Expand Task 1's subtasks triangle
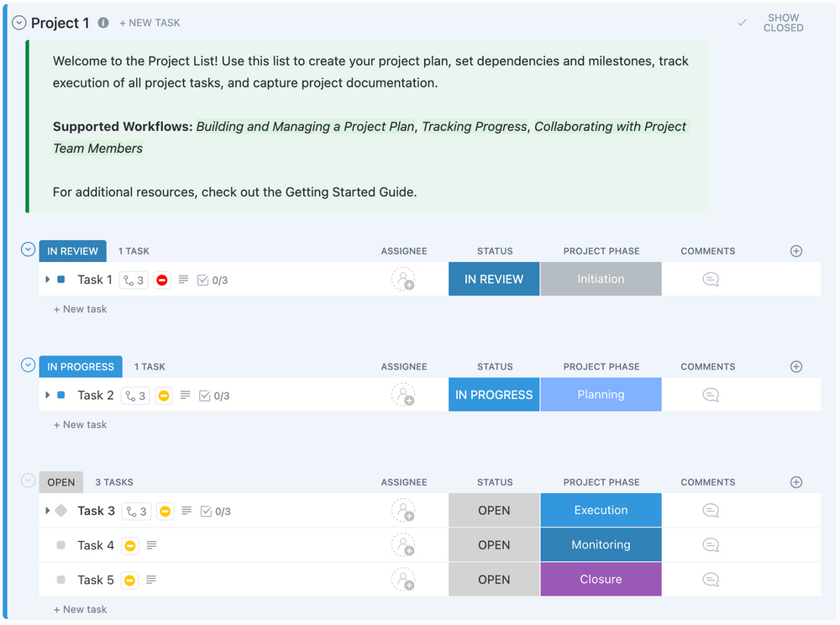This screenshot has height=625, width=840. click(x=48, y=280)
